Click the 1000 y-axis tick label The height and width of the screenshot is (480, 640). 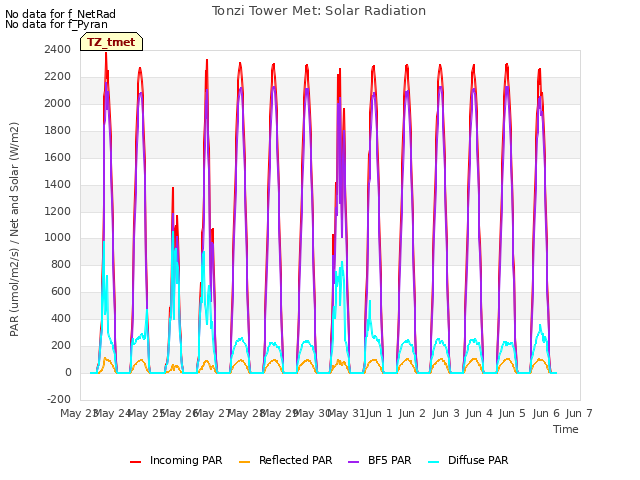(x=58, y=238)
